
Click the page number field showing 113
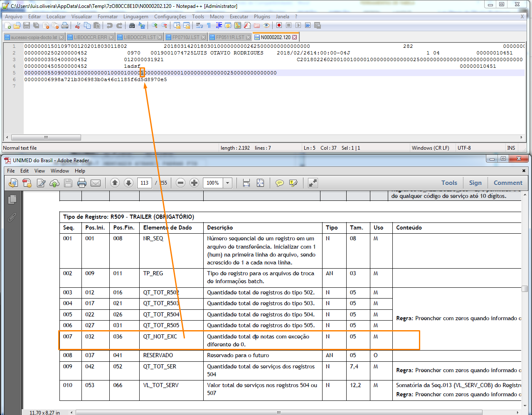145,183
